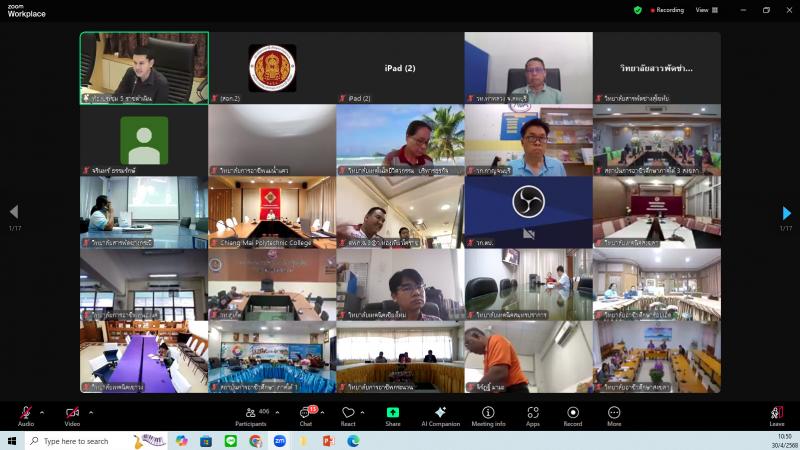Select the beach background participant tile

[400, 140]
